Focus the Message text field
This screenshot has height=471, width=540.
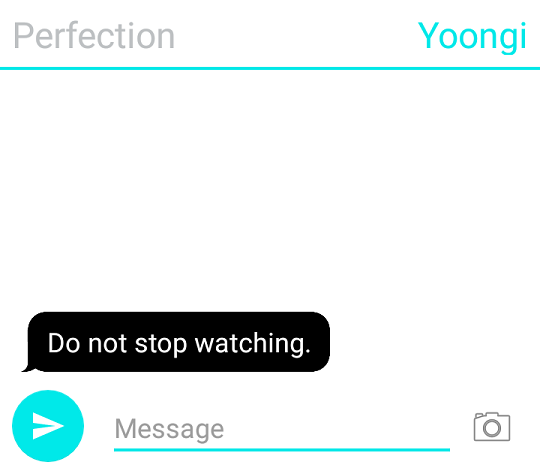coord(282,430)
